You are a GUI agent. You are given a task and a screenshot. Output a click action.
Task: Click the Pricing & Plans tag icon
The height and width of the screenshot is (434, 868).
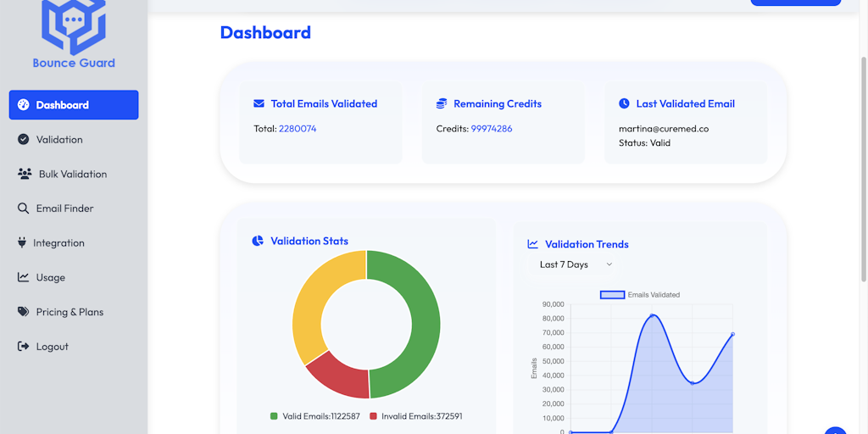23,312
